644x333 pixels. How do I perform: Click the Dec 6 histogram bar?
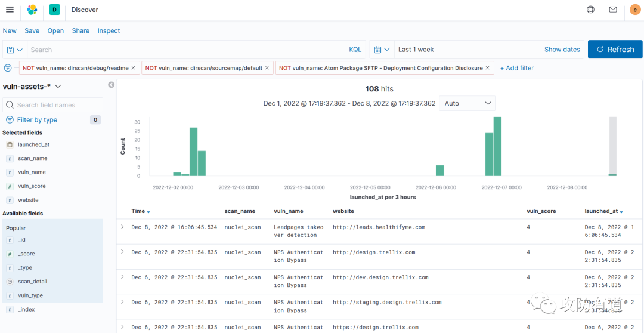click(440, 171)
